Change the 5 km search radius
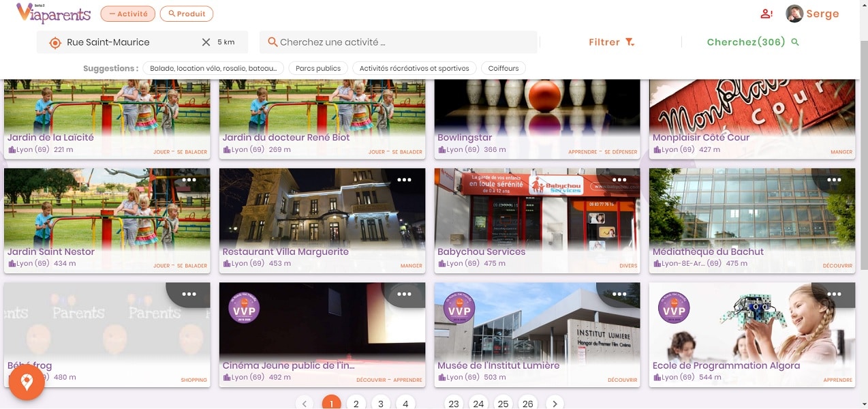Screen dimensions: 868x409 click(226, 42)
